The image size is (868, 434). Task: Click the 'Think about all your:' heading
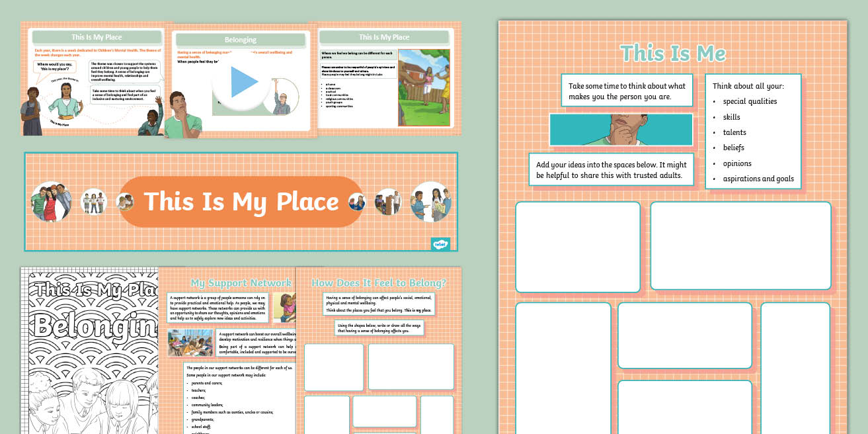[748, 86]
